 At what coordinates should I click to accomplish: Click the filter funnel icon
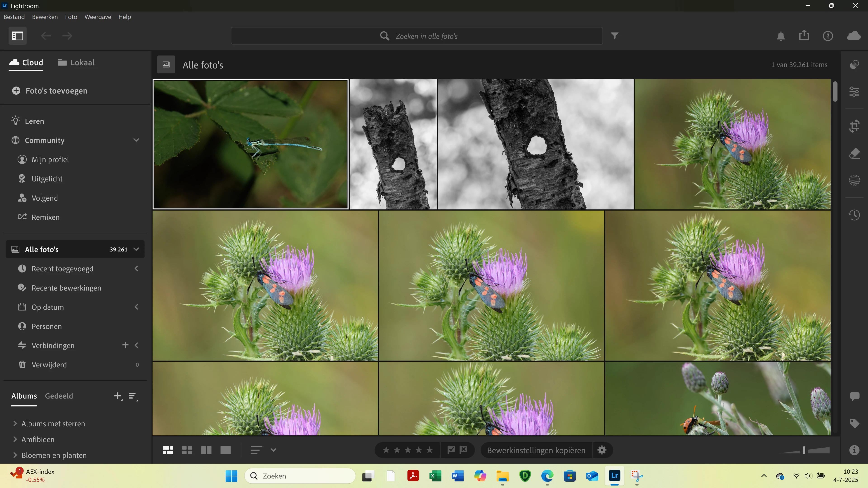tap(615, 36)
